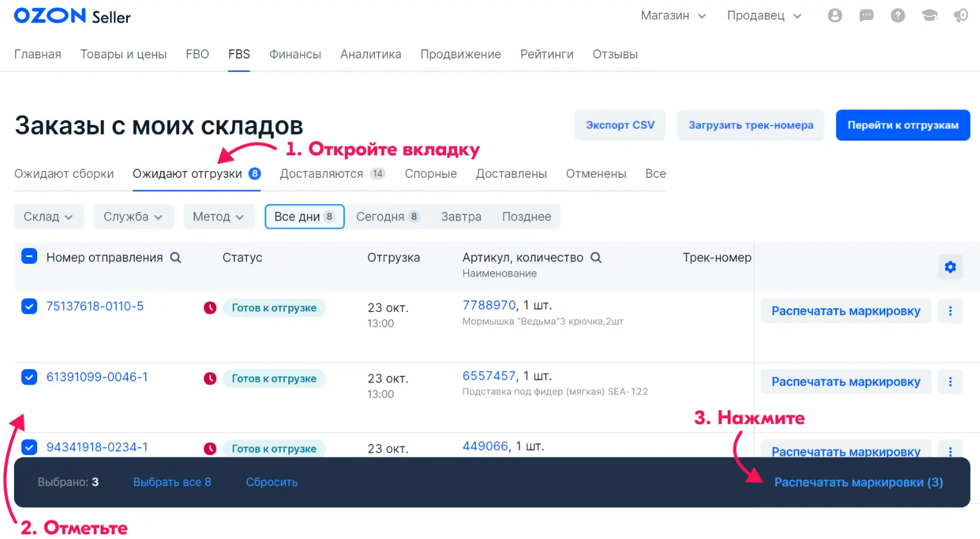Click Выбрать все 8 link
This screenshot has height=539, width=980.
[x=172, y=482]
